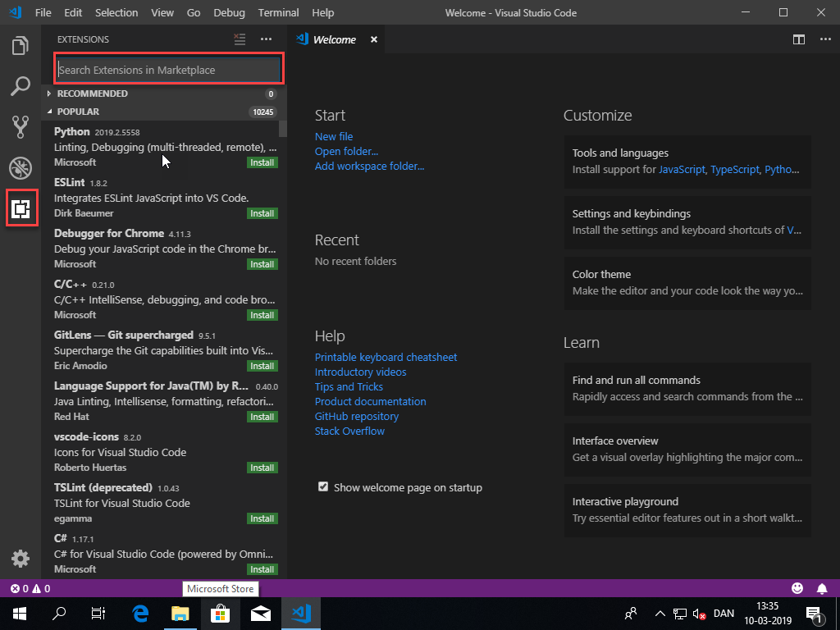This screenshot has height=630, width=840.
Task: Toggle Show welcome page on startup
Action: point(323,486)
